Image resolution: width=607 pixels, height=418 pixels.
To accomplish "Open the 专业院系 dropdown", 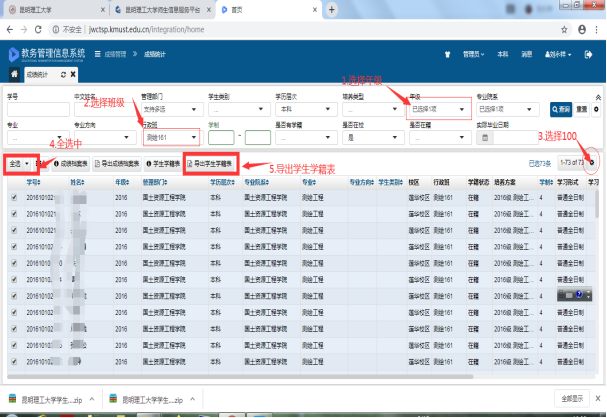I will click(x=508, y=110).
